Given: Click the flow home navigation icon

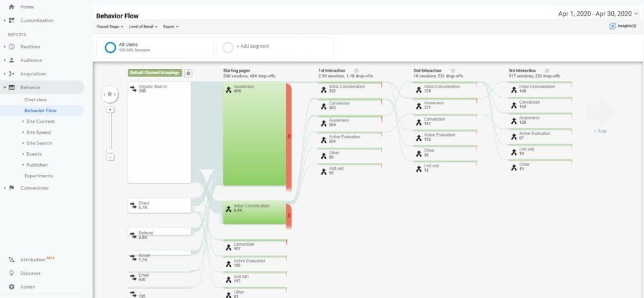Looking at the screenshot, I should 109,94.
